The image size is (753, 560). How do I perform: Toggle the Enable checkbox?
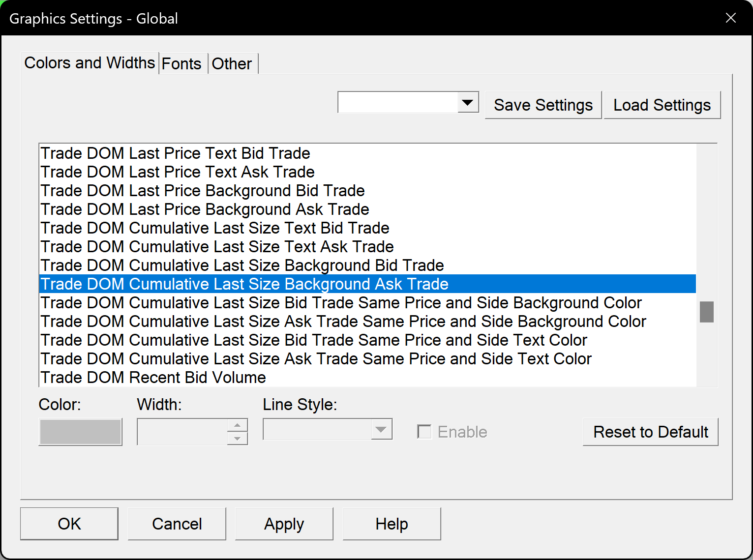point(424,432)
